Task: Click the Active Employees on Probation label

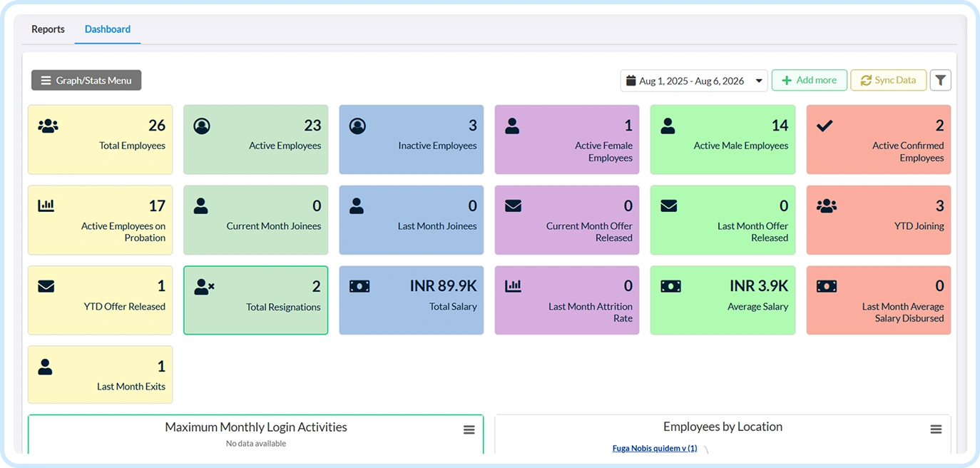Action: tap(123, 232)
